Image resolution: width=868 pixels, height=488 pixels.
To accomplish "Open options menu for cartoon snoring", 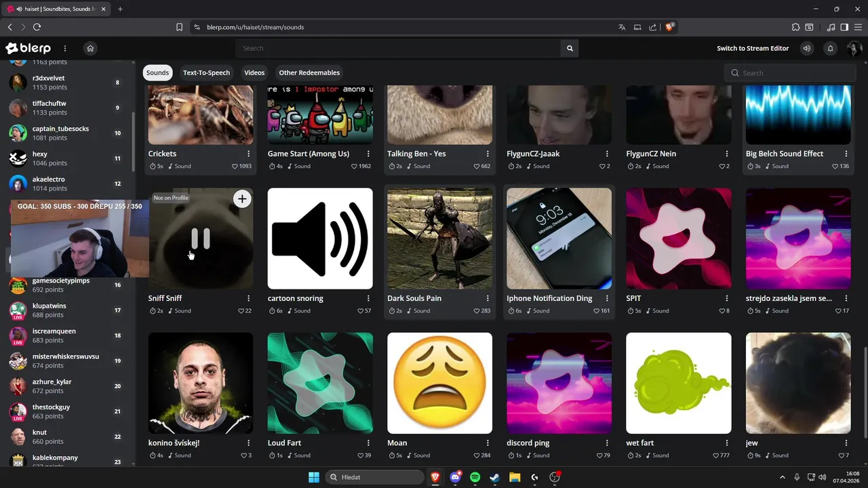I will point(368,298).
